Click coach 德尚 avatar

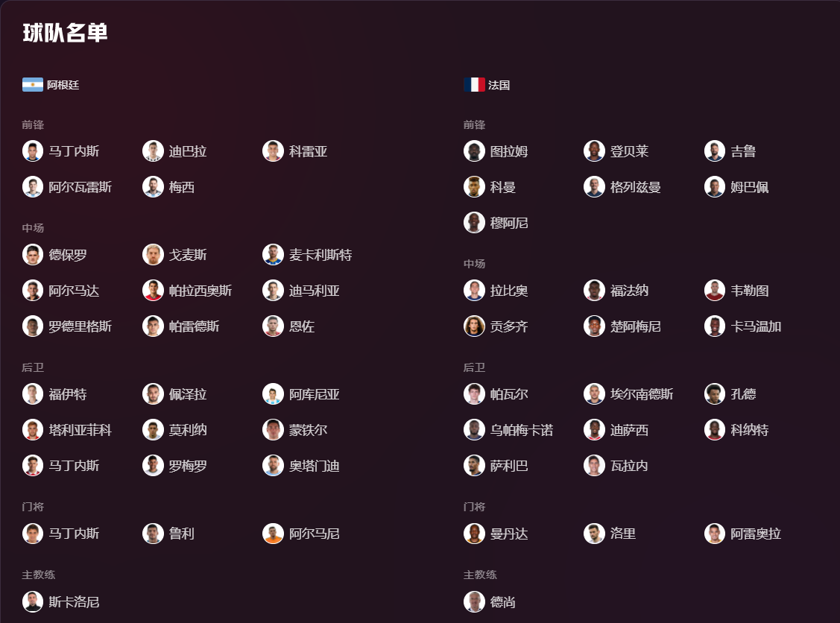(474, 601)
